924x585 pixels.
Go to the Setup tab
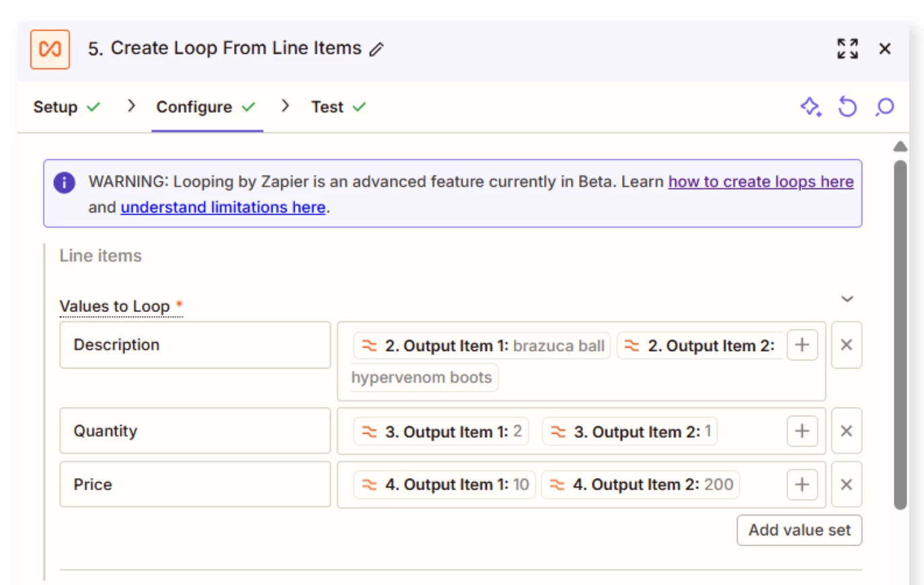[67, 107]
